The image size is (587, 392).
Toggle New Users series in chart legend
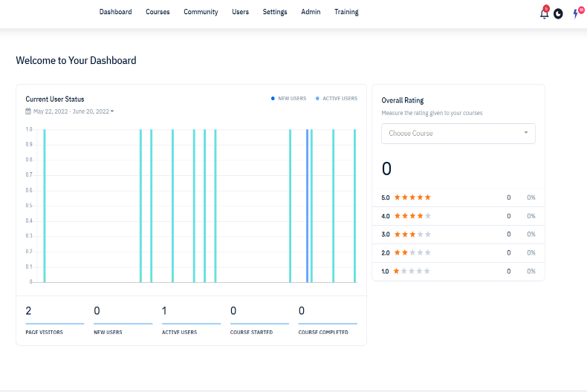(x=288, y=99)
